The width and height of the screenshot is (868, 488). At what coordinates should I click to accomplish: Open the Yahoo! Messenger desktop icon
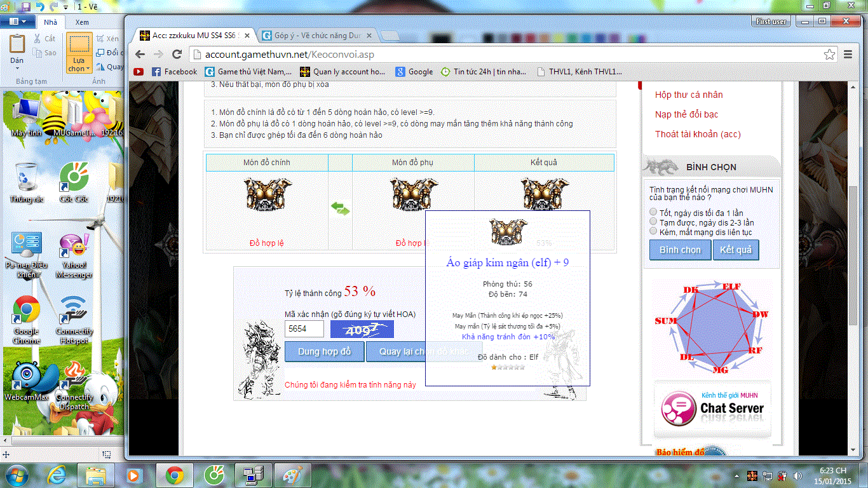pos(74,256)
